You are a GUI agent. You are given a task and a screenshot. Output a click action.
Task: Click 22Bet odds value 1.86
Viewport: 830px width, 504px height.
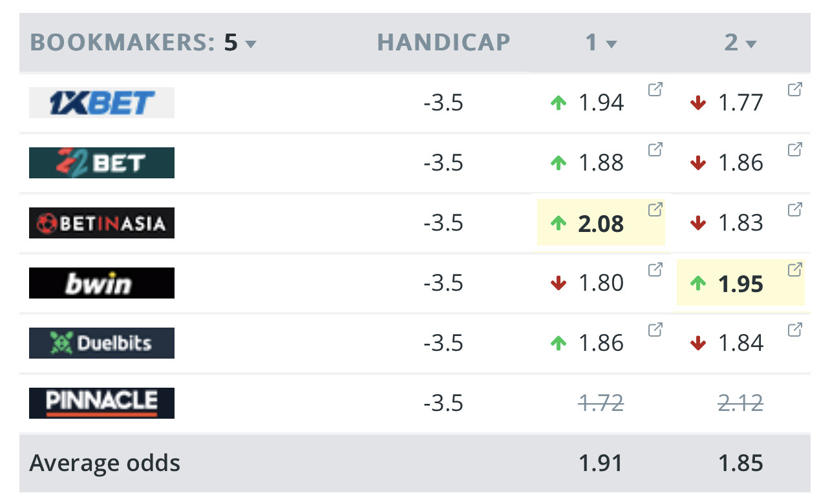pyautogui.click(x=741, y=163)
